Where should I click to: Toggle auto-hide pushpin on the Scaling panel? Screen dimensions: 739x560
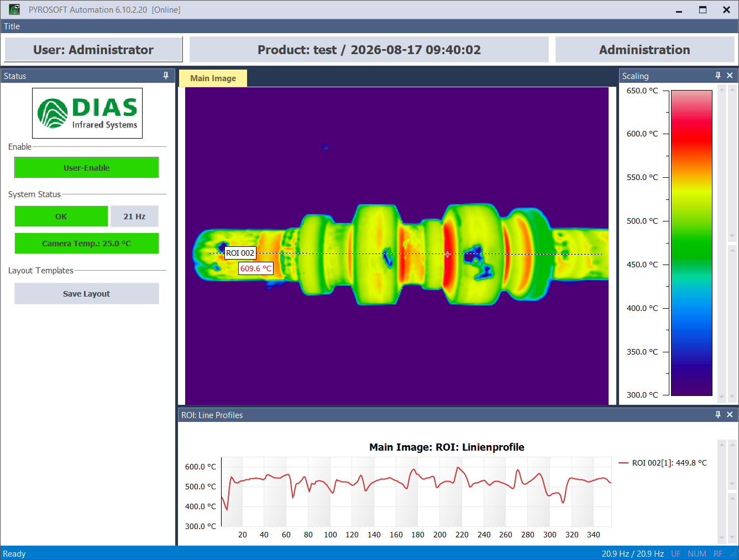click(x=718, y=76)
